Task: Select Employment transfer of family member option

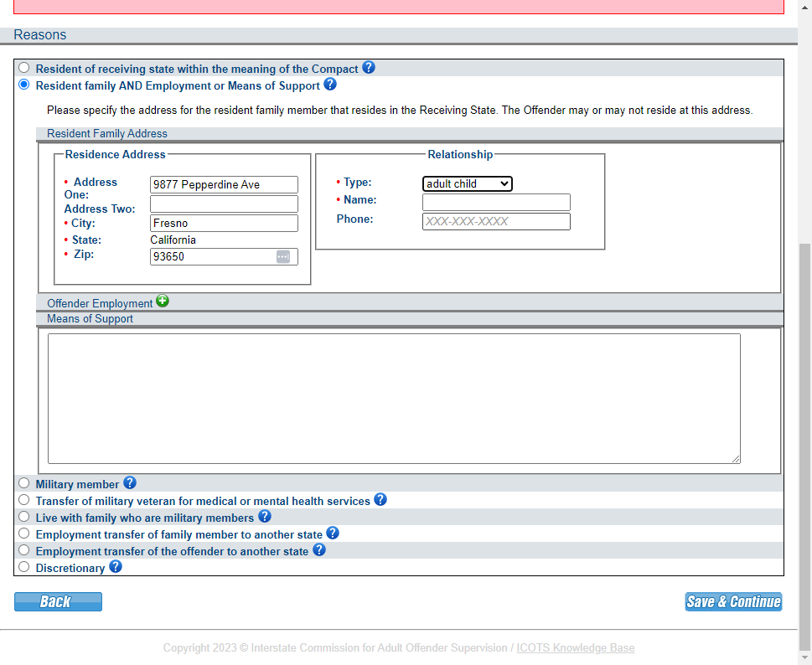Action: (23, 533)
